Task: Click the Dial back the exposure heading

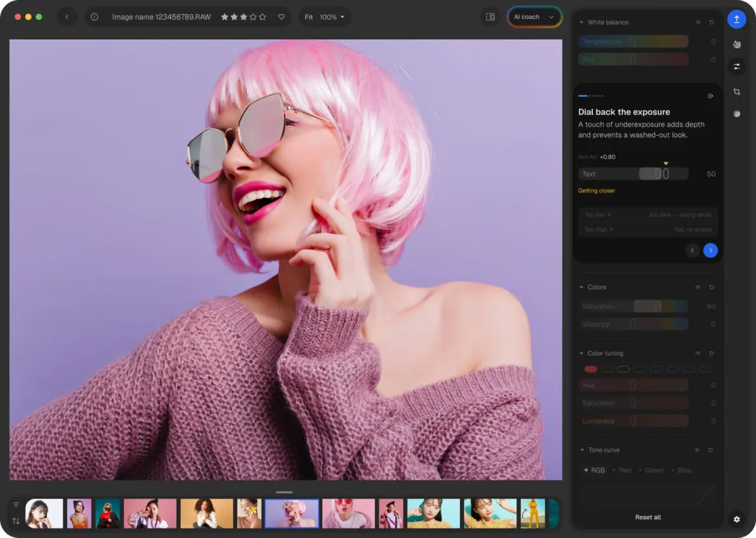Action: pyautogui.click(x=624, y=112)
